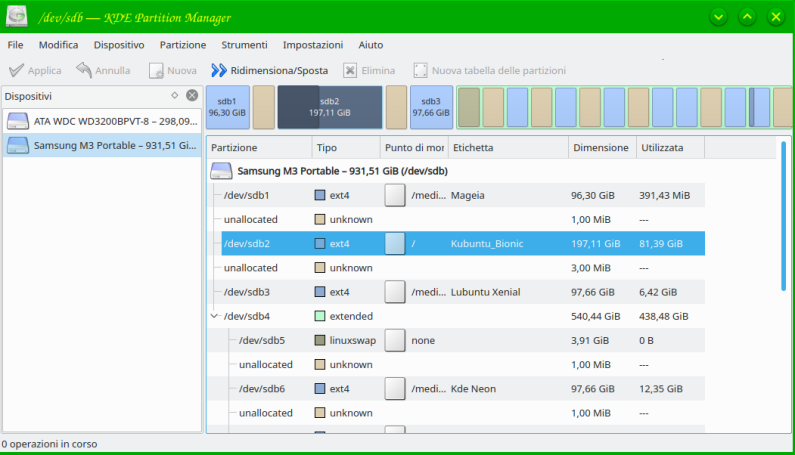This screenshot has width=795, height=455.
Task: Click the window menu icon in title bar
Action: coord(16,16)
